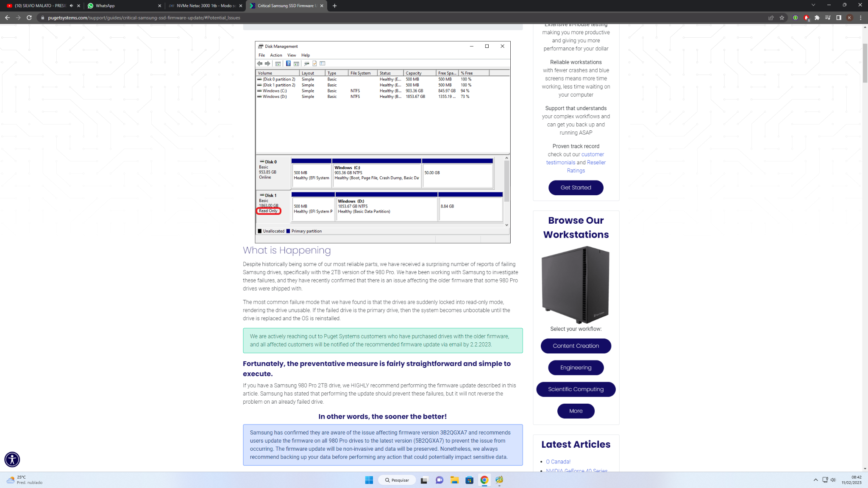Click the Chrome taskbar icon

coord(484,480)
